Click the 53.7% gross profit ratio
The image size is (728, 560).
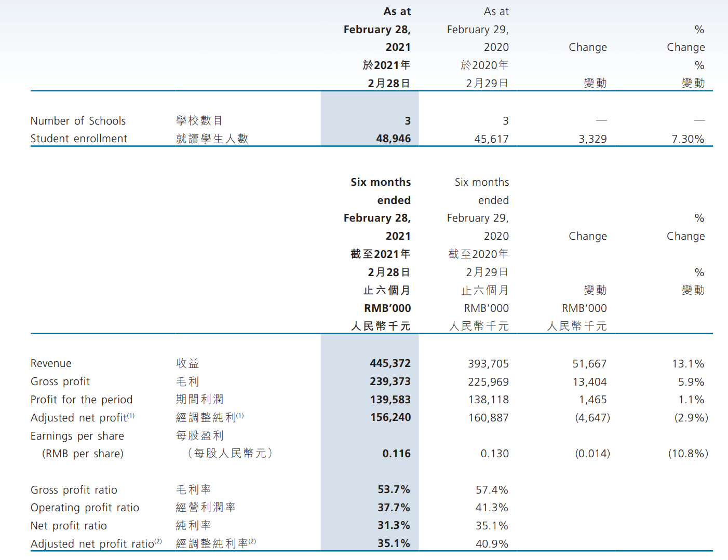coord(394,489)
